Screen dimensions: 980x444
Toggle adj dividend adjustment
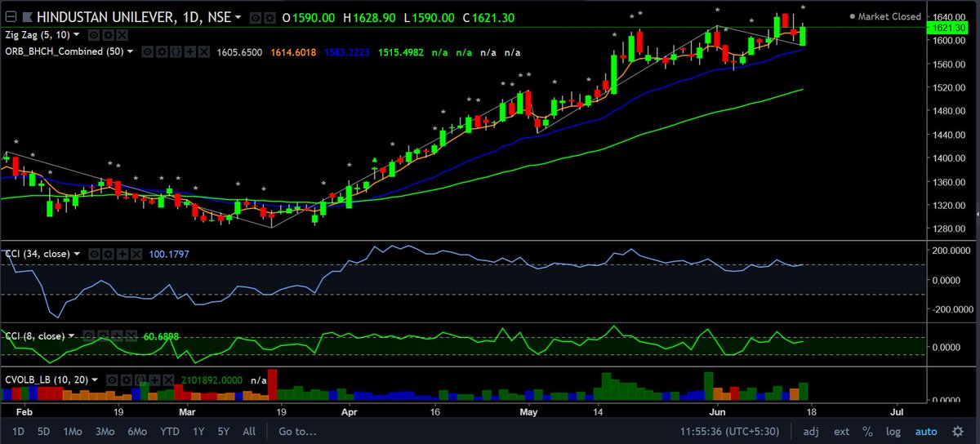(x=811, y=432)
